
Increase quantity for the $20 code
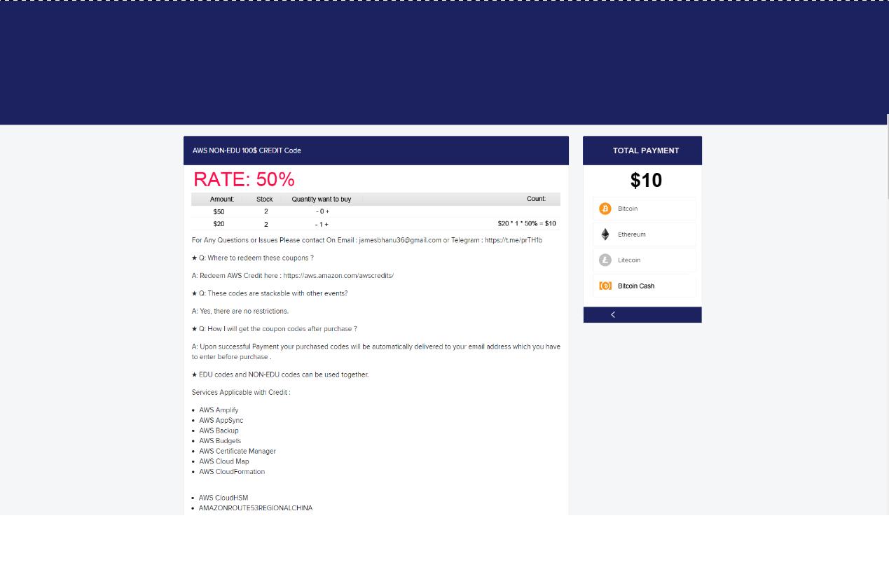pyautogui.click(x=326, y=225)
